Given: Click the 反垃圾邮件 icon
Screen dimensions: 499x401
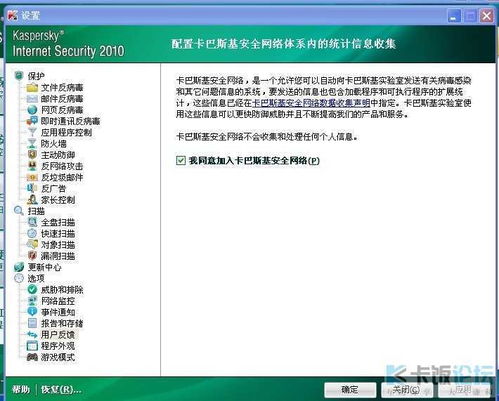Looking at the screenshot, I should pyautogui.click(x=32, y=177).
